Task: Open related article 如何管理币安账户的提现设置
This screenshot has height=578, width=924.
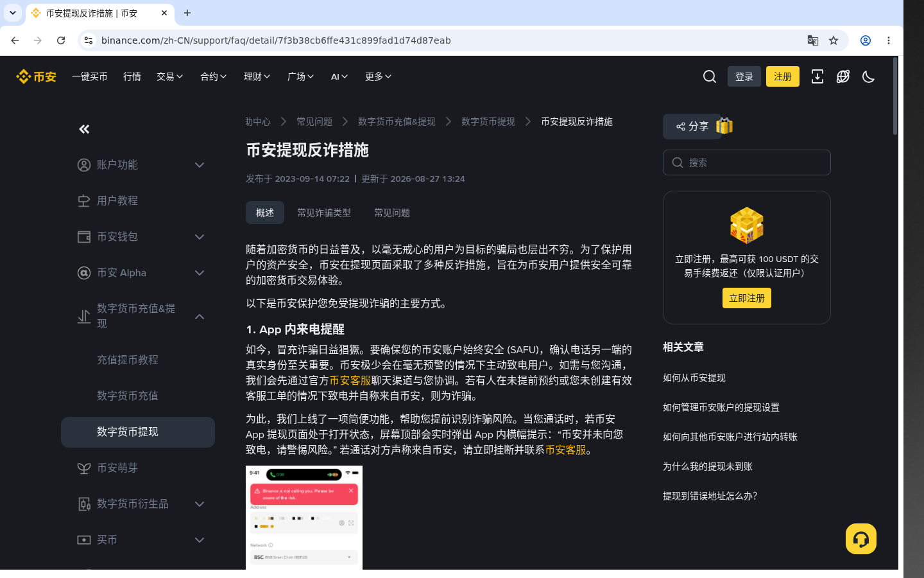Action: 721,408
